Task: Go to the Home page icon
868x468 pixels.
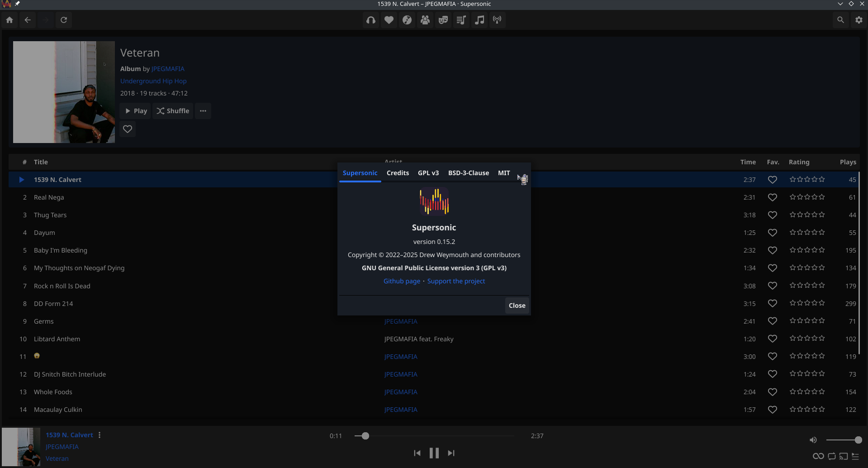Action: 9,20
